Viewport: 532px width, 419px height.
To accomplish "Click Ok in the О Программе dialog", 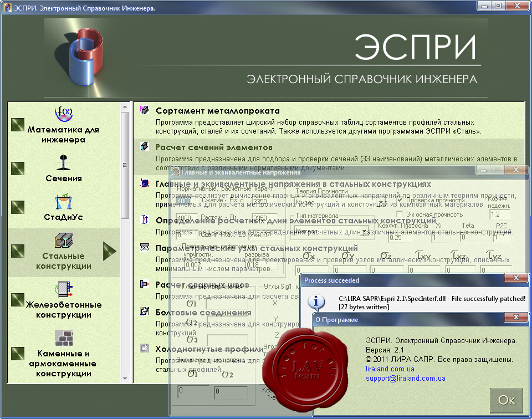I will coord(506,400).
